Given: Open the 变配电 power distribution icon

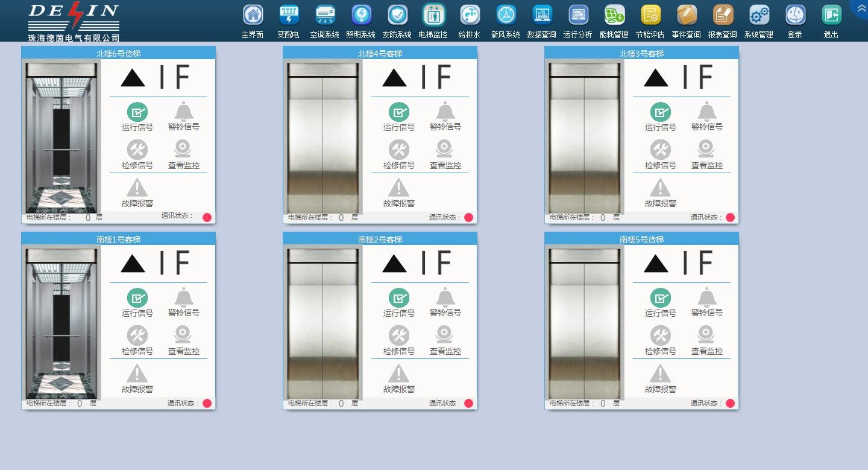Looking at the screenshot, I should pos(289,15).
